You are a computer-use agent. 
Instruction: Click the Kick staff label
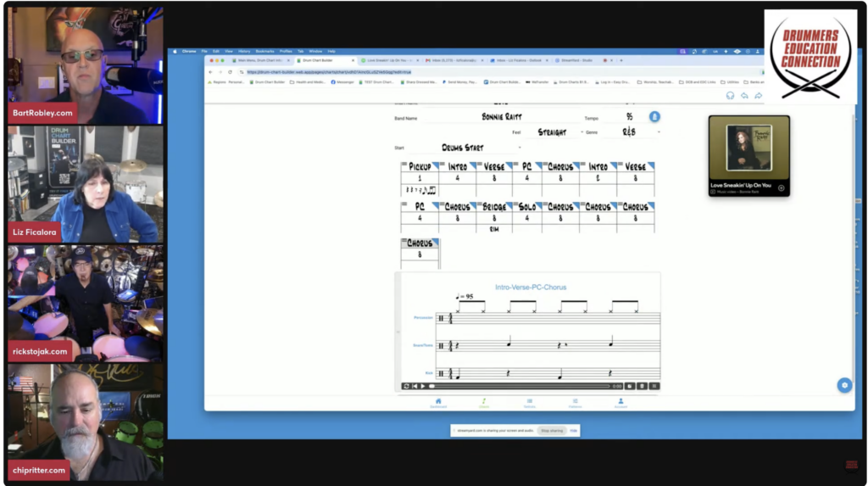click(429, 373)
